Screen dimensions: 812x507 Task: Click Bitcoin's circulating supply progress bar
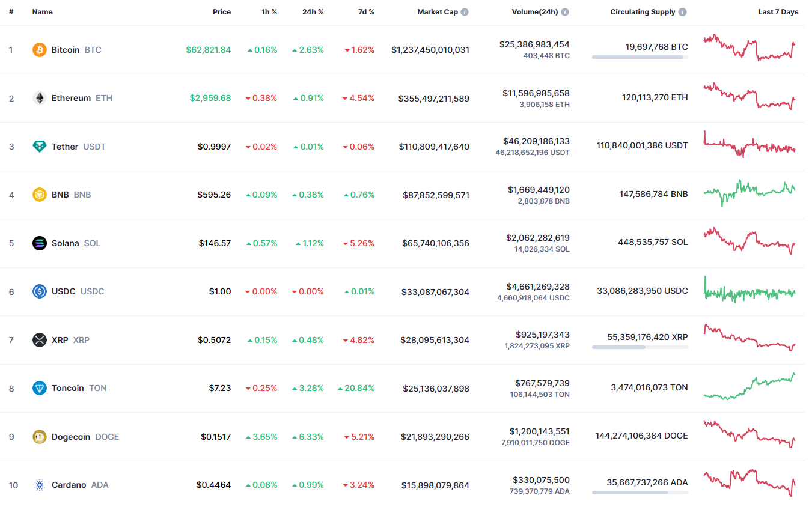tap(640, 57)
